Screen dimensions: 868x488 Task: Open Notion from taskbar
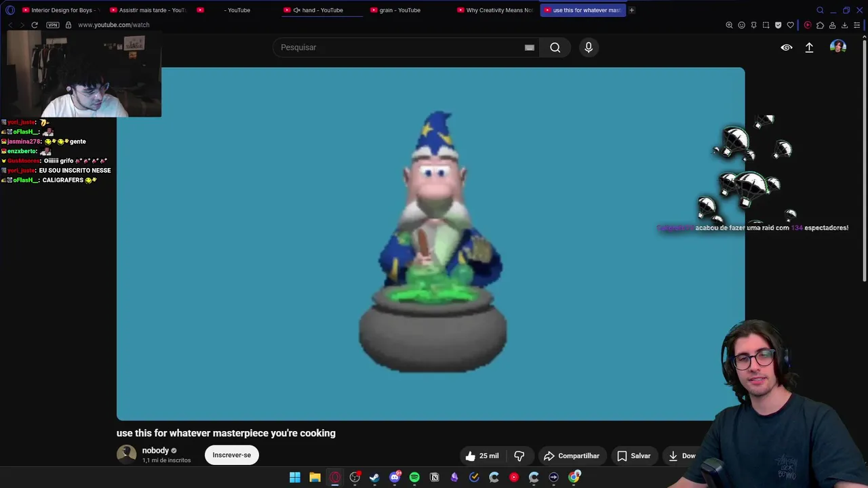coord(435,477)
